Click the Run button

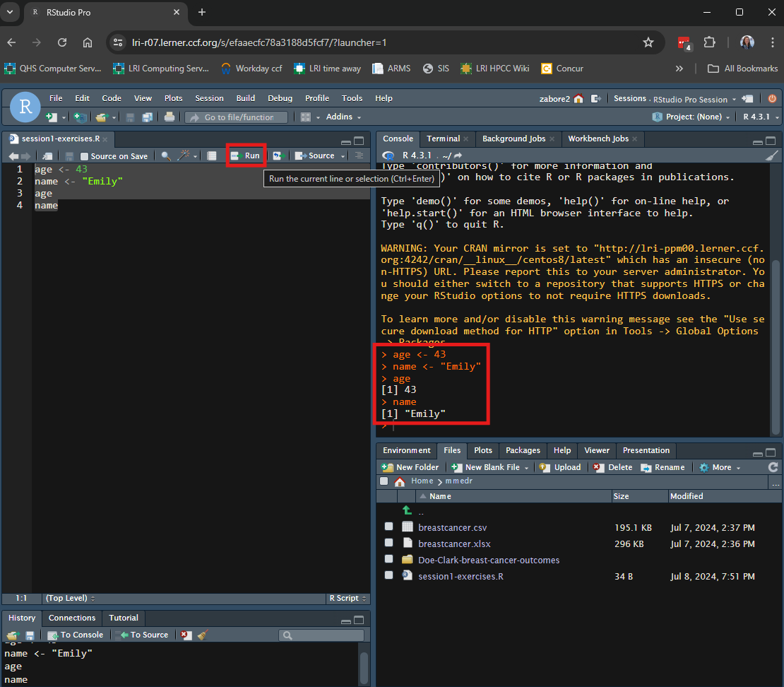tap(246, 156)
